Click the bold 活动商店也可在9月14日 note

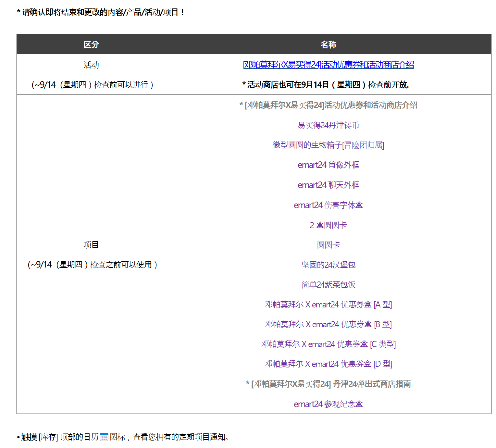(x=327, y=85)
